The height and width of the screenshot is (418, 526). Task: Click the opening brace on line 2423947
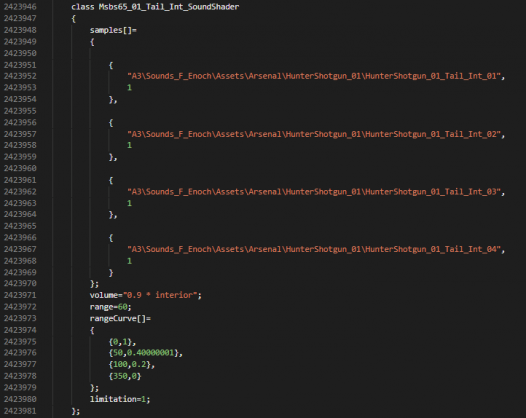coord(73,19)
